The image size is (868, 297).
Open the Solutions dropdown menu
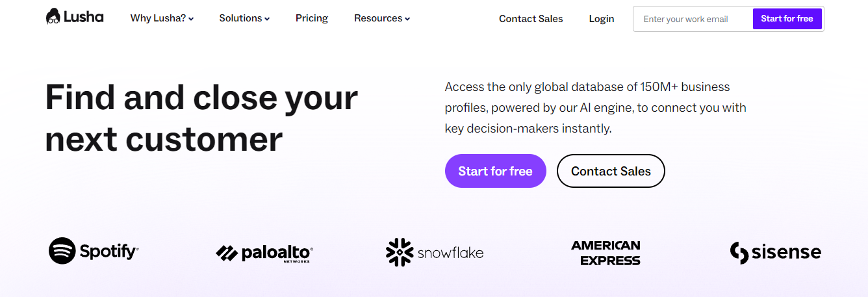pos(244,18)
